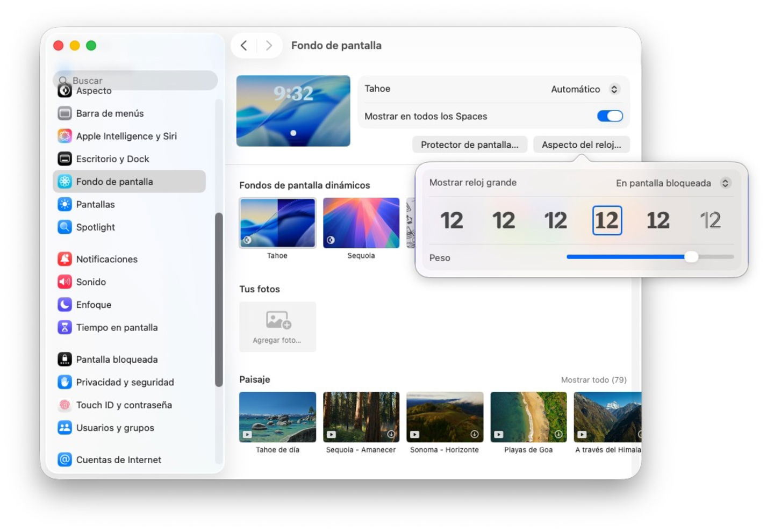The width and height of the screenshot is (774, 532).
Task: Select the Sequoia dynamic wallpaper thumbnail
Action: coord(361,223)
